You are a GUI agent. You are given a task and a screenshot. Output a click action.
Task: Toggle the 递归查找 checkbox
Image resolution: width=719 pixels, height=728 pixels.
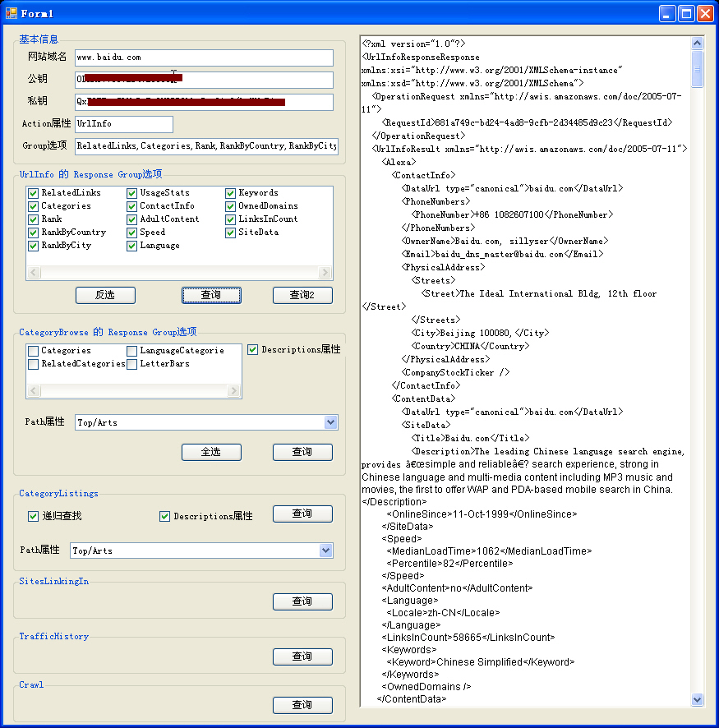[x=33, y=516]
